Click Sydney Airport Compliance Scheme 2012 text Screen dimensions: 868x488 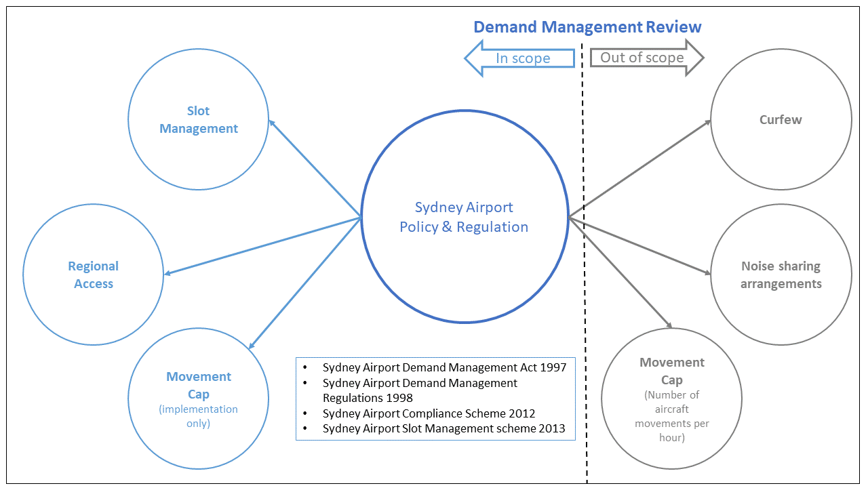[429, 413]
